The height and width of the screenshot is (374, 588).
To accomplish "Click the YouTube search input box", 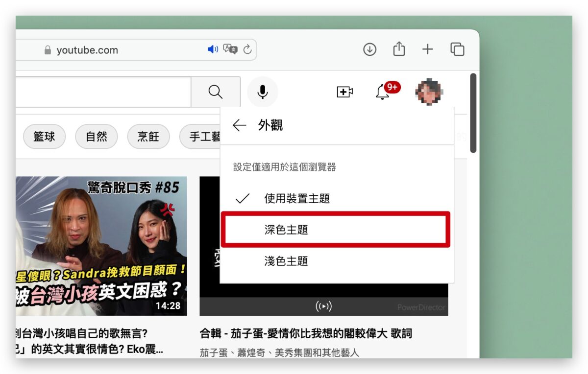I will click(103, 92).
